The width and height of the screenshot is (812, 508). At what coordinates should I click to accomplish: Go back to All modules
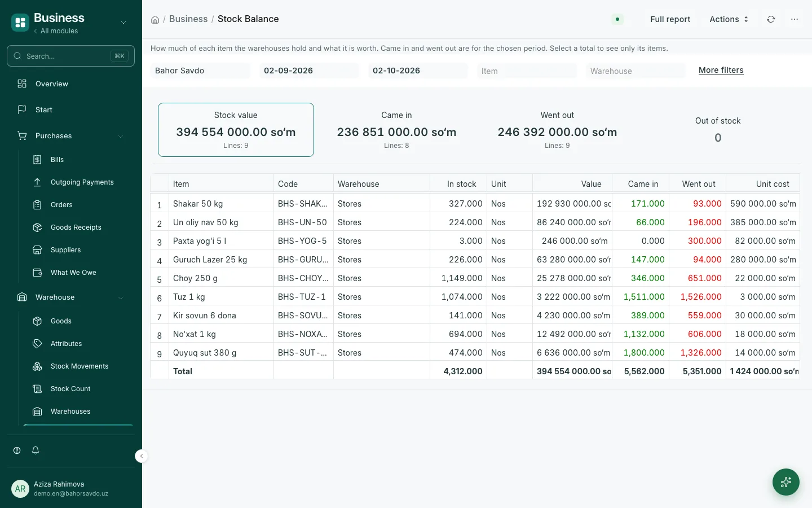(56, 31)
